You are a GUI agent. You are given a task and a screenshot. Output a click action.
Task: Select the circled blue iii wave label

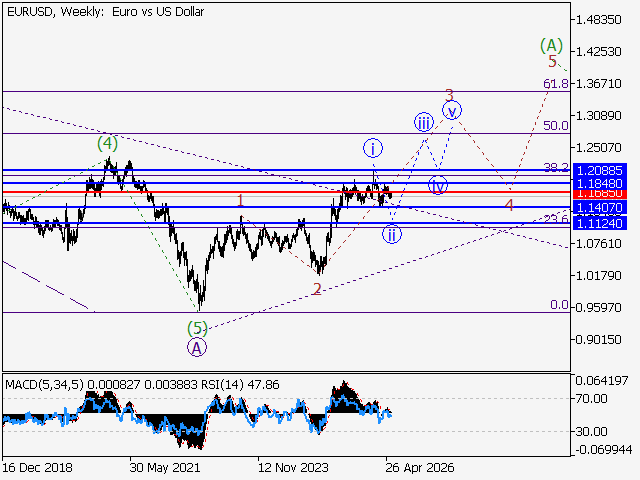coord(424,122)
